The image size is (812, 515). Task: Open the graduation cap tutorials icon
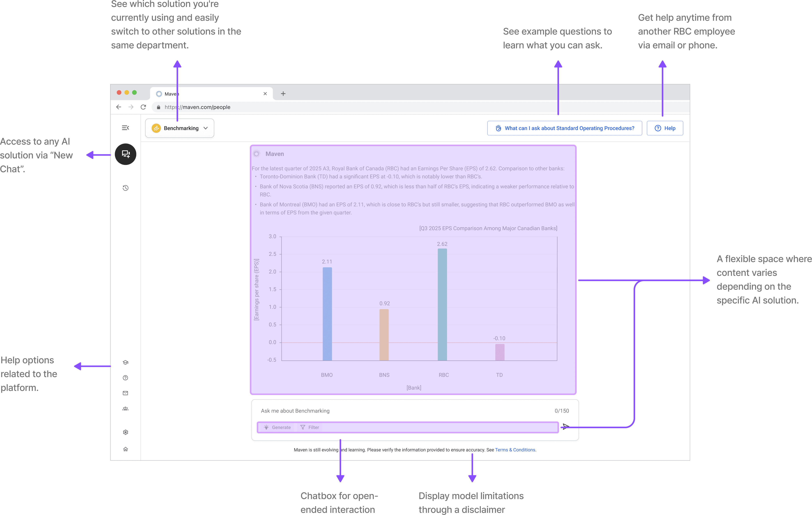125,362
